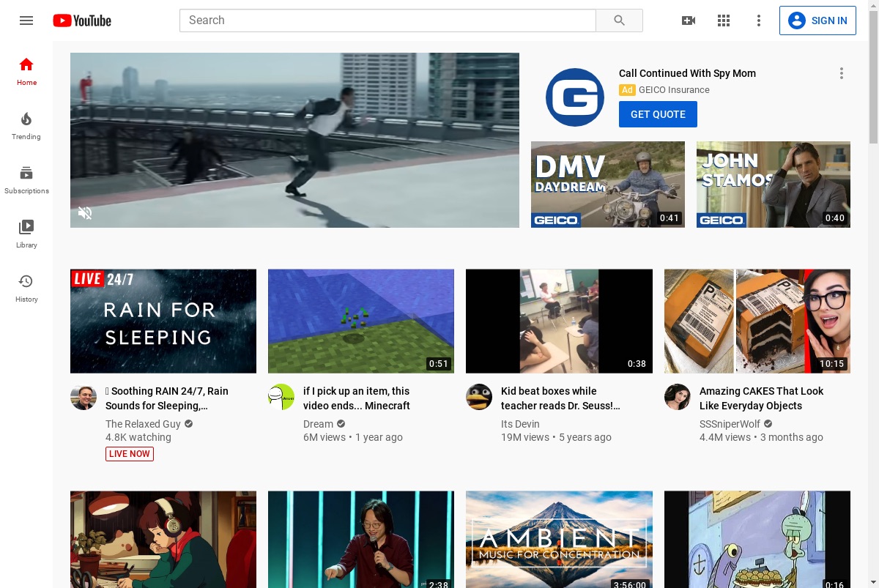Open the YouTube apps grid icon
This screenshot has height=588, width=879.
pos(724,21)
